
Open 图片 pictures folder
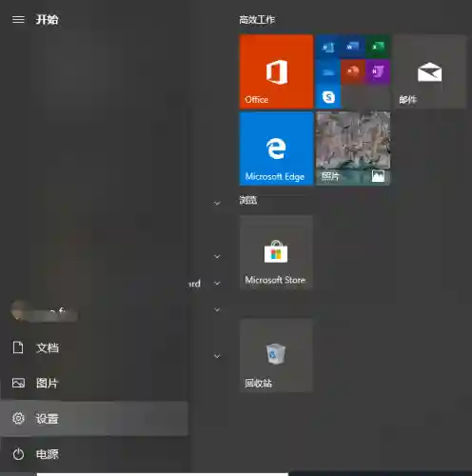point(94,383)
